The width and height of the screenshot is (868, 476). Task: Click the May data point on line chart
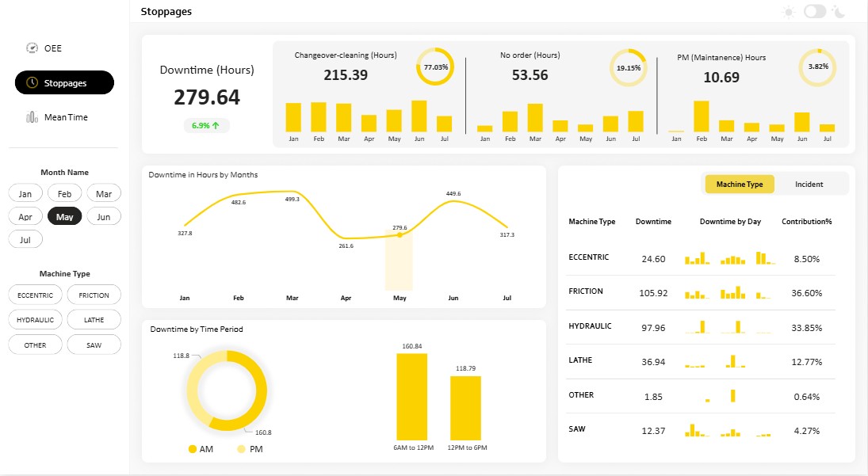(x=400, y=235)
